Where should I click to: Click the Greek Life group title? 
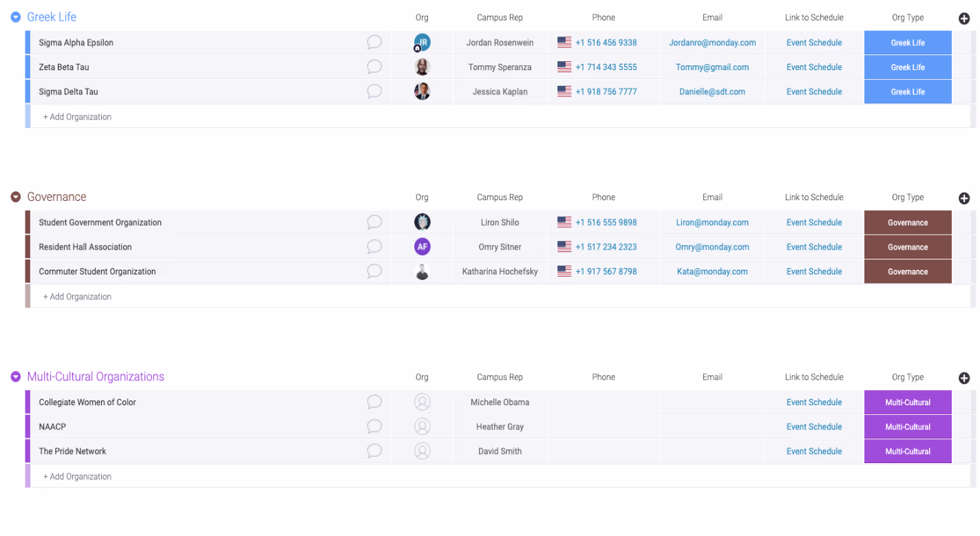[x=52, y=17]
